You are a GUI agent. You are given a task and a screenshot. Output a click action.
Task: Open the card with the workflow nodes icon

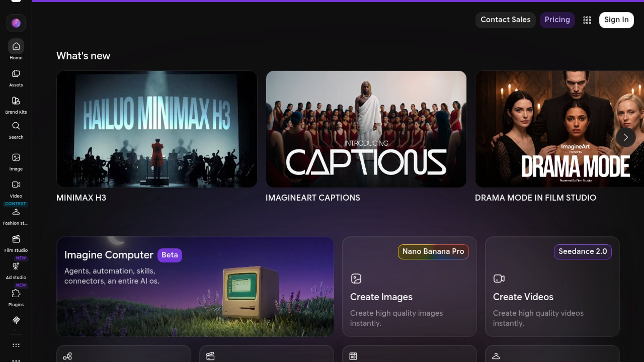124,354
